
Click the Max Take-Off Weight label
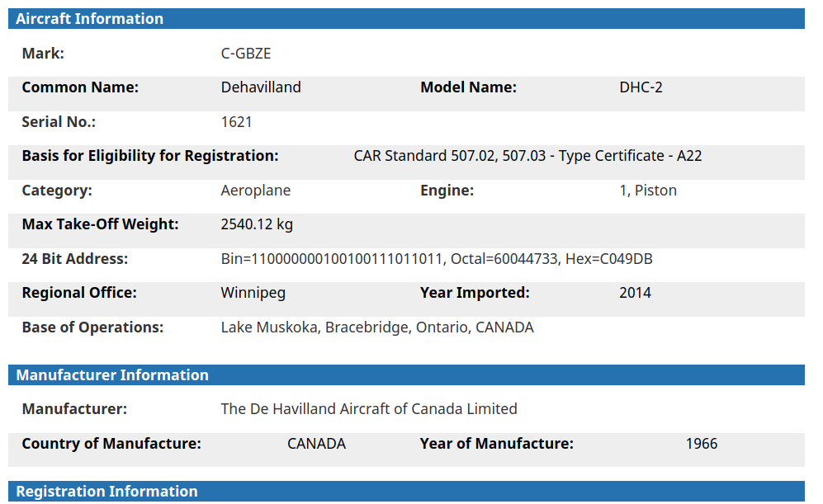(100, 224)
